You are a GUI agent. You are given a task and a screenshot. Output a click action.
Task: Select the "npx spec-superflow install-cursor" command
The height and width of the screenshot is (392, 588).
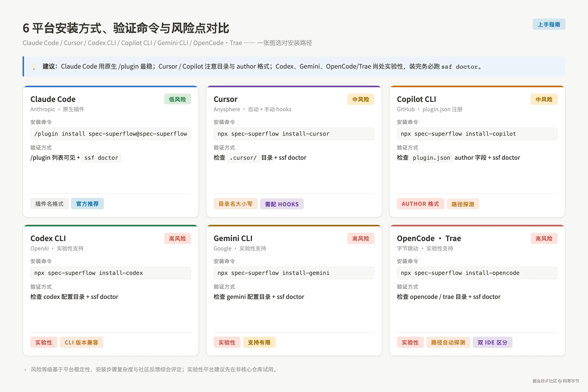[x=294, y=134]
